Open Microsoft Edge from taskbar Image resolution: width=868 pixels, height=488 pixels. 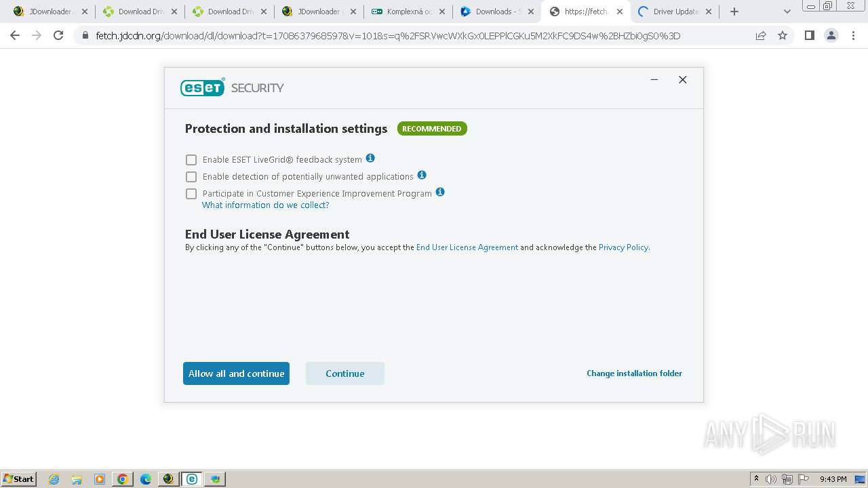pyautogui.click(x=146, y=479)
